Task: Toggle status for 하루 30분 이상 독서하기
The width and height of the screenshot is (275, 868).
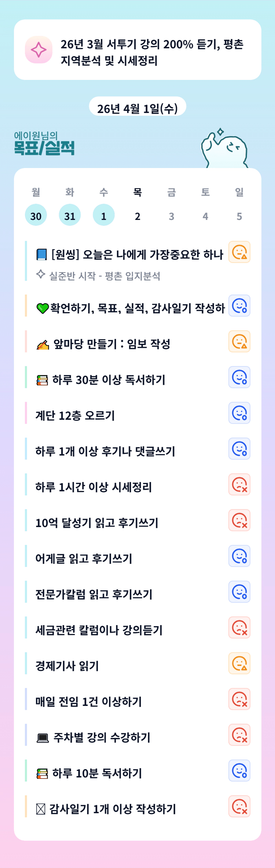Action: pyautogui.click(x=239, y=377)
